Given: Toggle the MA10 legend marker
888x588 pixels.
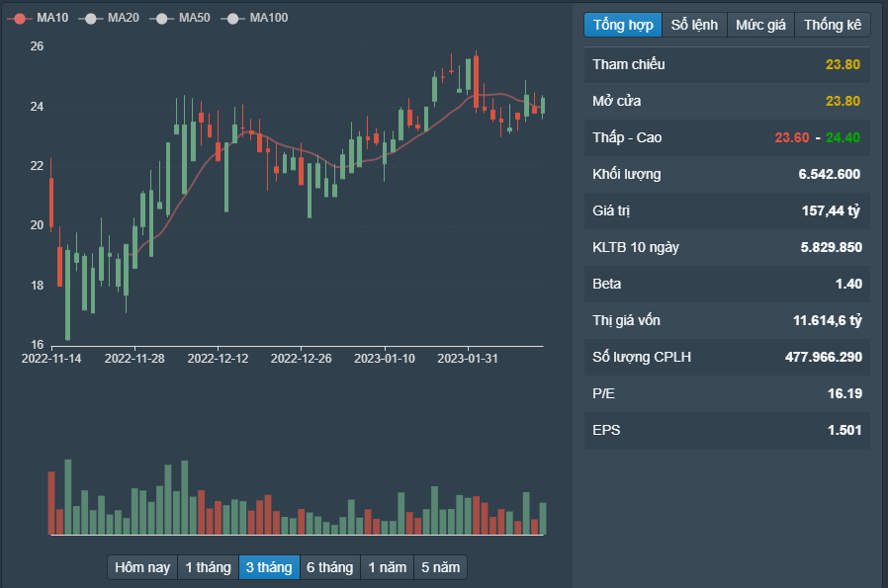Looking at the screenshot, I should (x=19, y=18).
